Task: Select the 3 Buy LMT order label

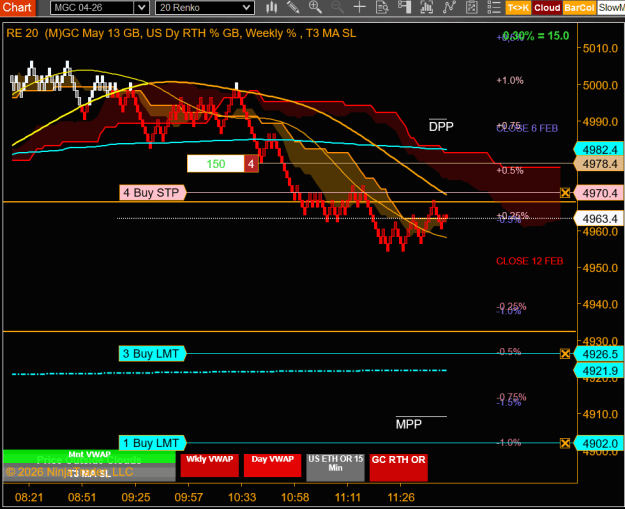Action: point(152,354)
